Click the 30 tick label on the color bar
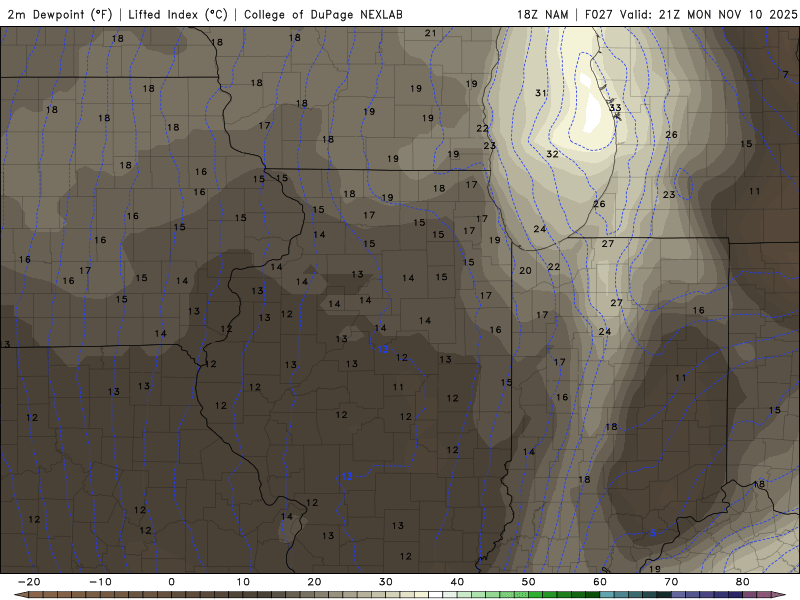This screenshot has width=800, height=600. 386,582
